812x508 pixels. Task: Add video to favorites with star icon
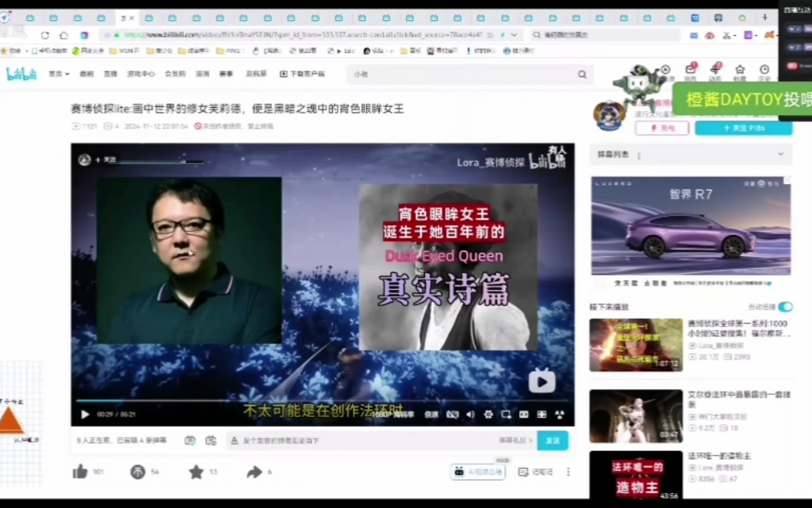pos(196,472)
